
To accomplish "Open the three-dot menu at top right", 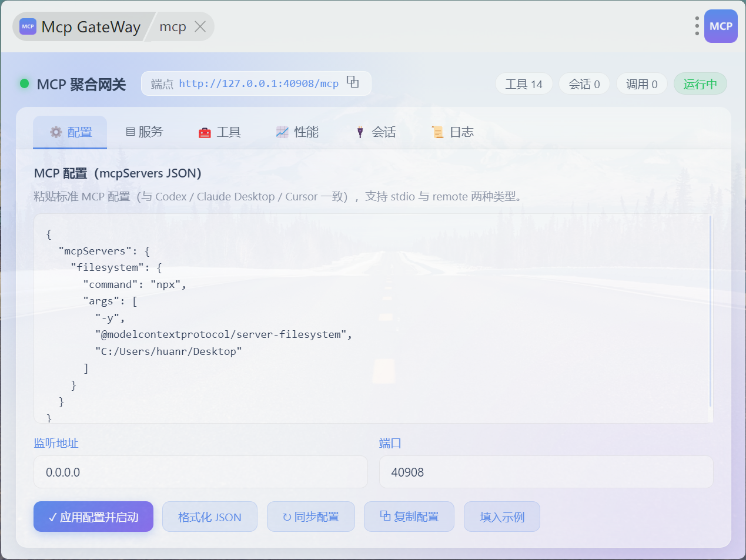I will point(697,26).
